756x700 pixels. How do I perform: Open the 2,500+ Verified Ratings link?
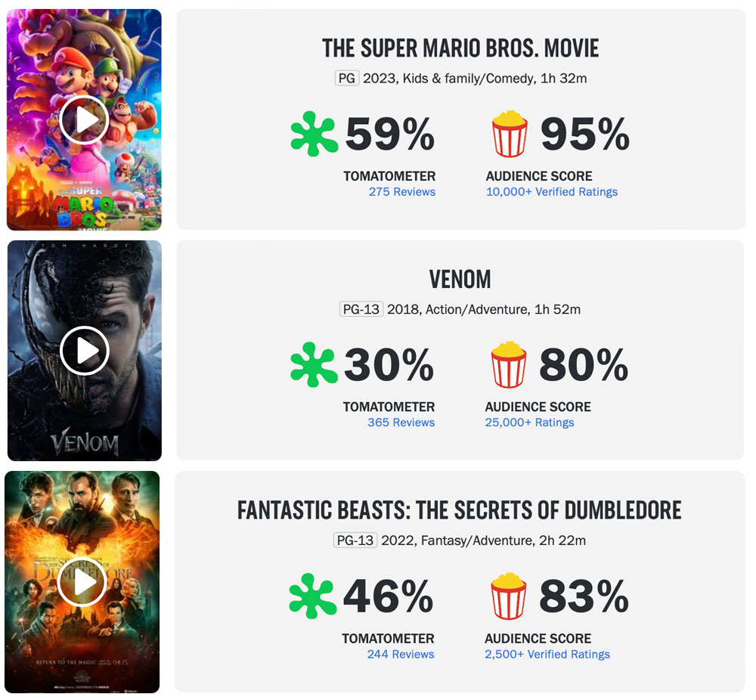(547, 654)
